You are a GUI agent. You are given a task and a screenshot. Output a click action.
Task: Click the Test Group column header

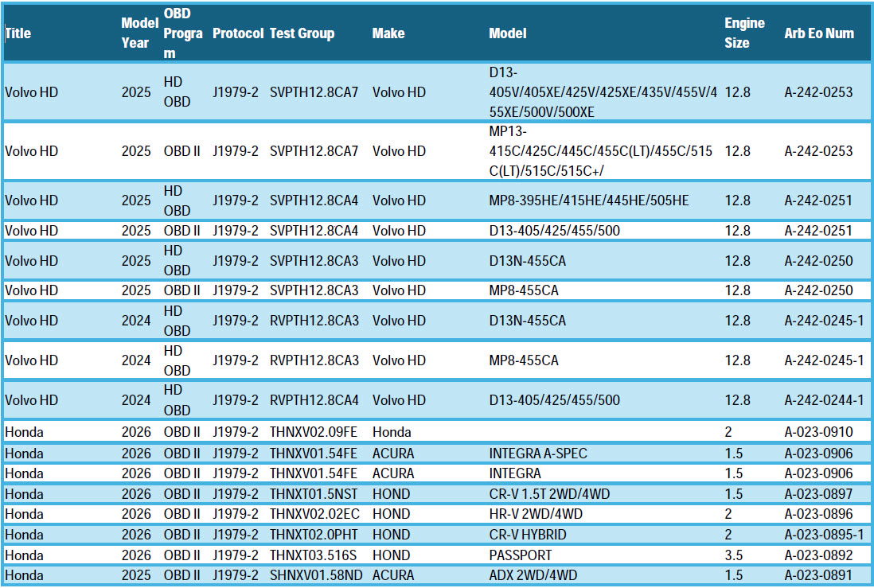(x=302, y=33)
